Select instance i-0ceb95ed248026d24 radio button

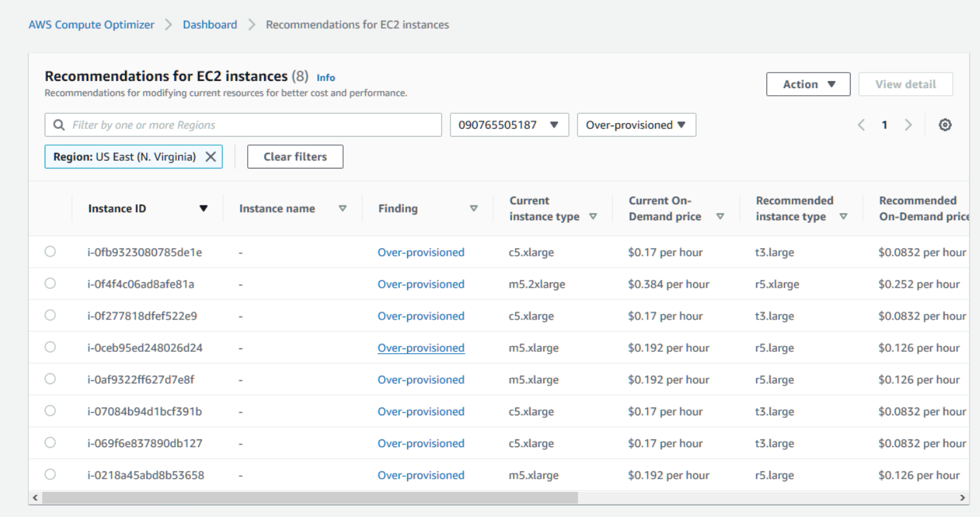50,347
